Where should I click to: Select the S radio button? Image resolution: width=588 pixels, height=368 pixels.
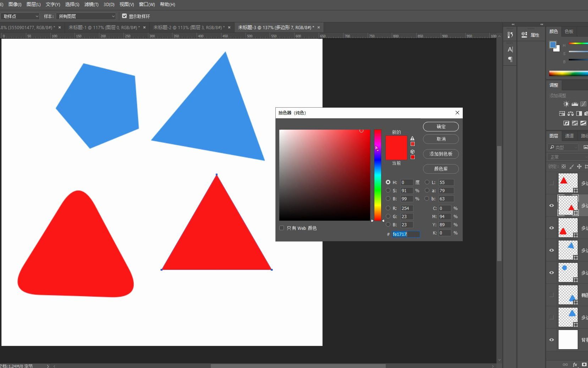388,190
